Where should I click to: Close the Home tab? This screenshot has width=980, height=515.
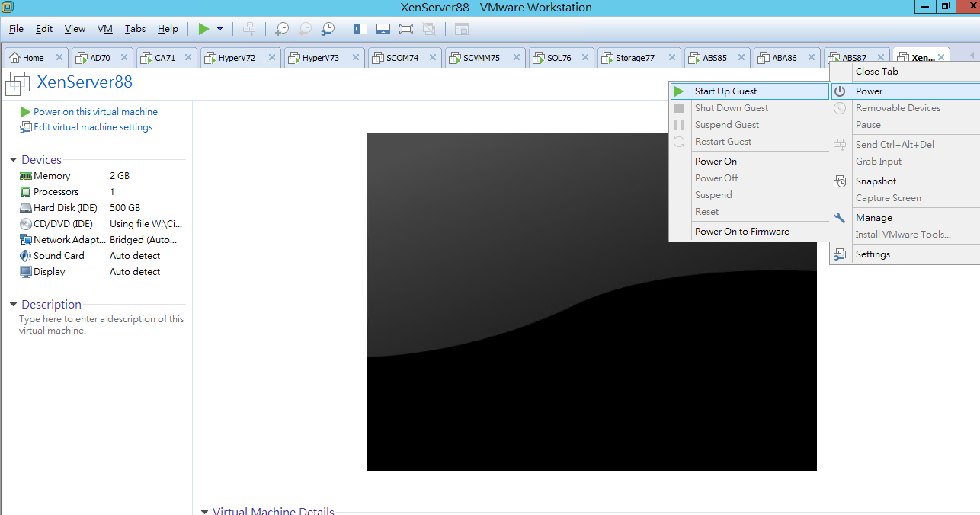59,57
